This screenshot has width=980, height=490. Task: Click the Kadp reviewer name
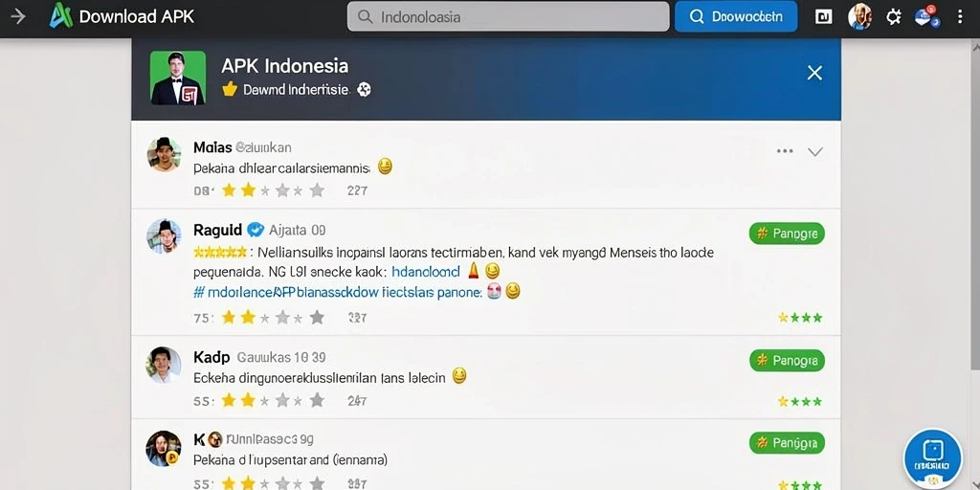tap(212, 358)
